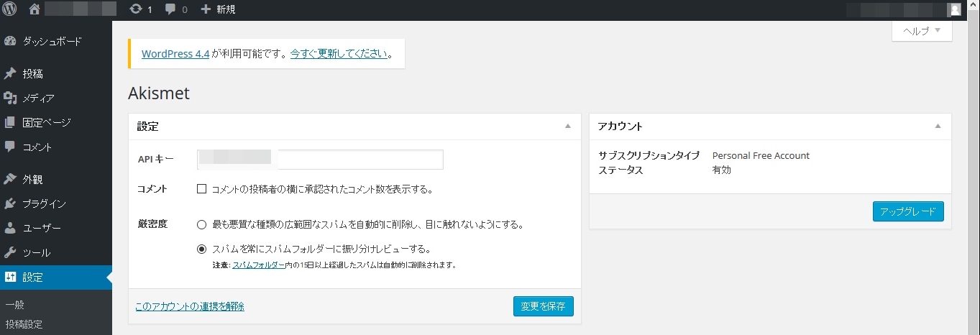The height and width of the screenshot is (335, 980).
Task: Click the 投稿 pushpin icon
Action: [10, 73]
